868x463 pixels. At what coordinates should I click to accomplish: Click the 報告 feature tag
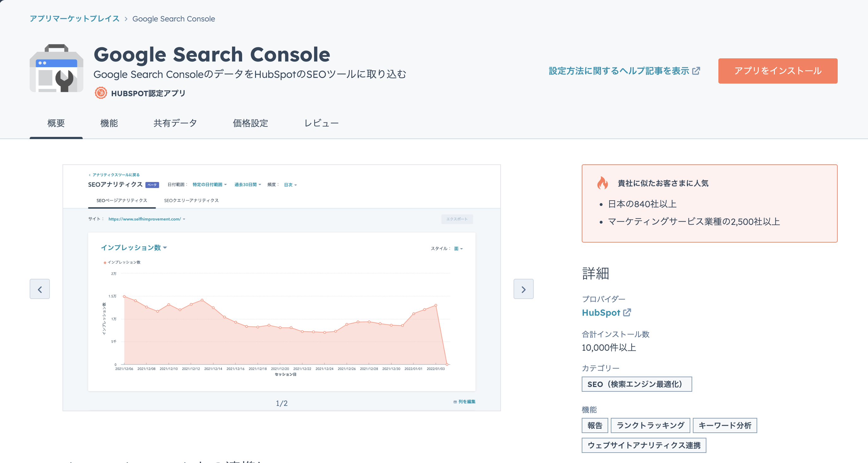(595, 425)
